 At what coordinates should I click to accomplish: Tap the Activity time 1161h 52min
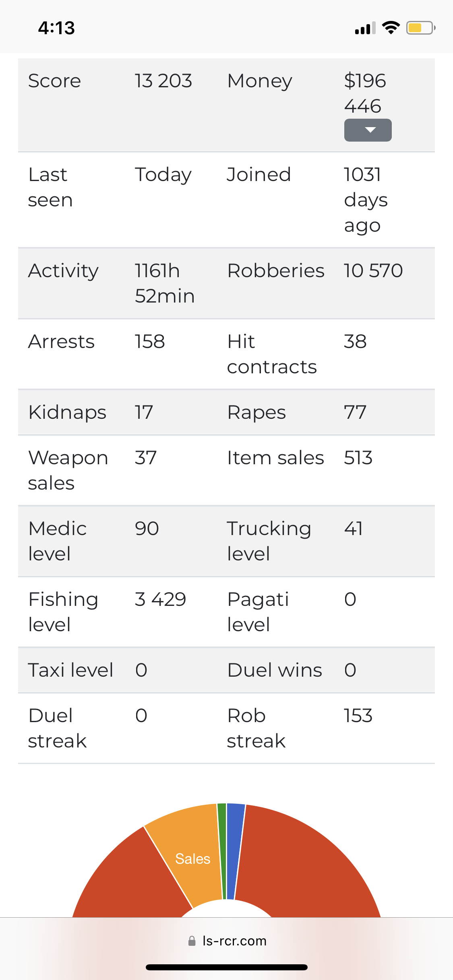(165, 283)
